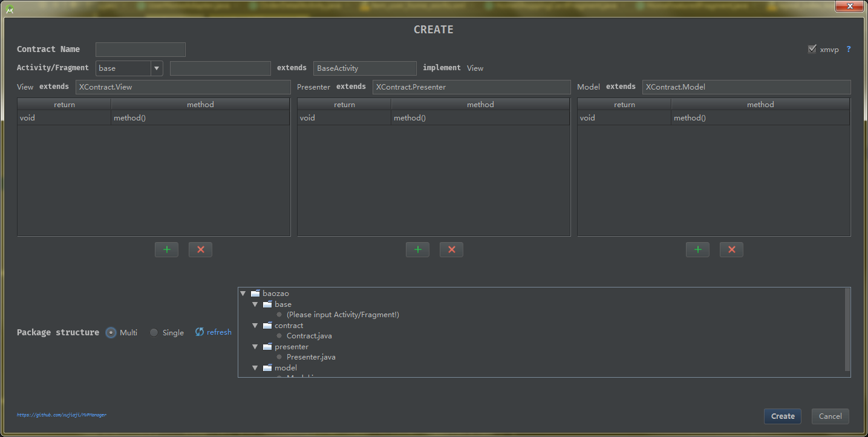Click the presenter folder icon in tree
Viewport: 868px width, 437px height.
[267, 346]
